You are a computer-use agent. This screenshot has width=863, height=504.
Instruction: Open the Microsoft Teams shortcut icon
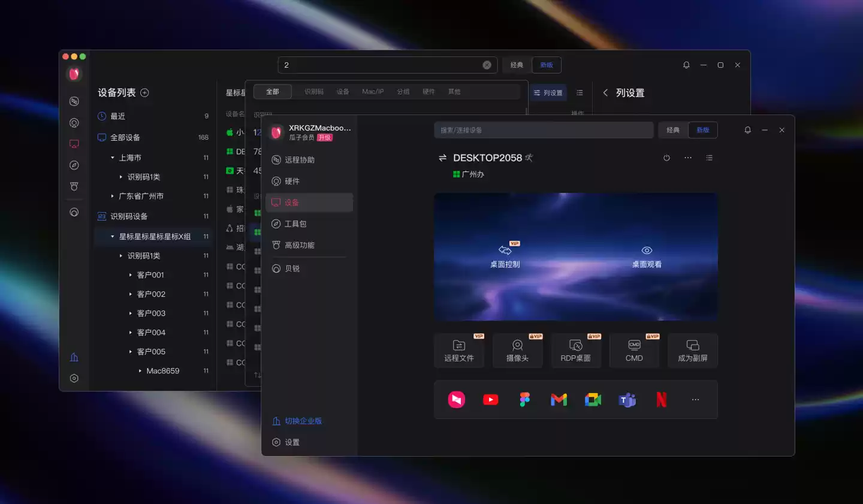[627, 400]
